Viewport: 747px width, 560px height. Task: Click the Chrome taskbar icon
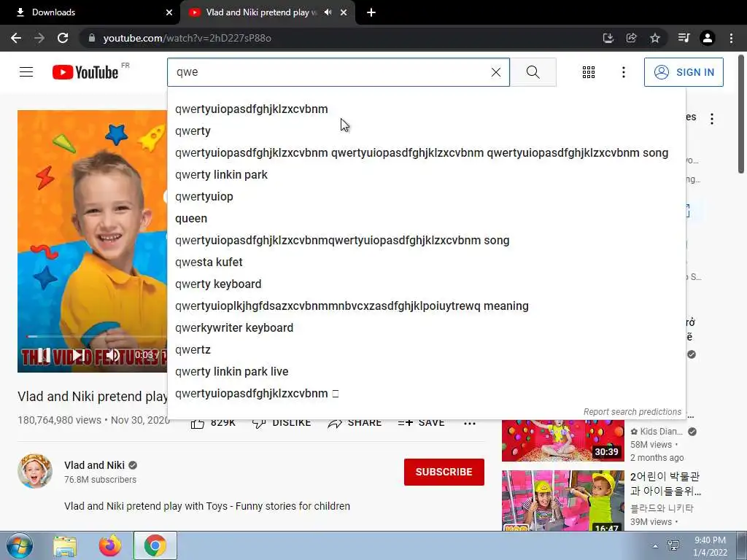[155, 545]
